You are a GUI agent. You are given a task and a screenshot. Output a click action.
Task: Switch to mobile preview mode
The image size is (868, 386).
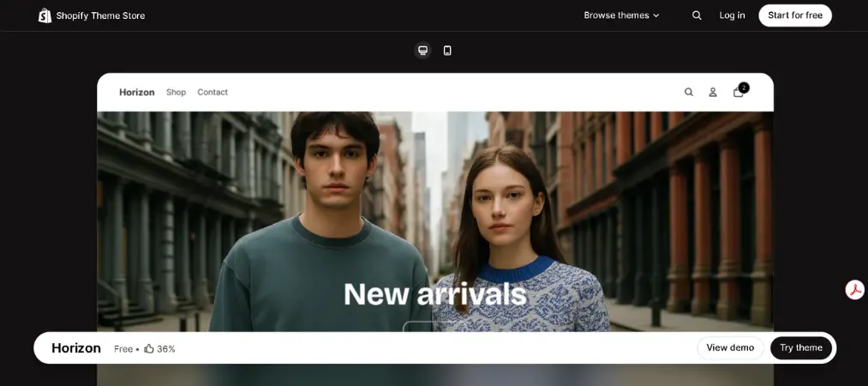point(447,51)
